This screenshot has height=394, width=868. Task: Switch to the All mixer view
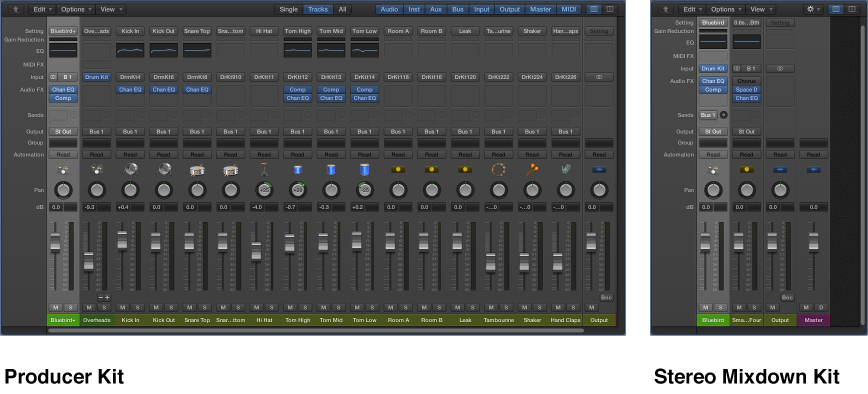342,9
